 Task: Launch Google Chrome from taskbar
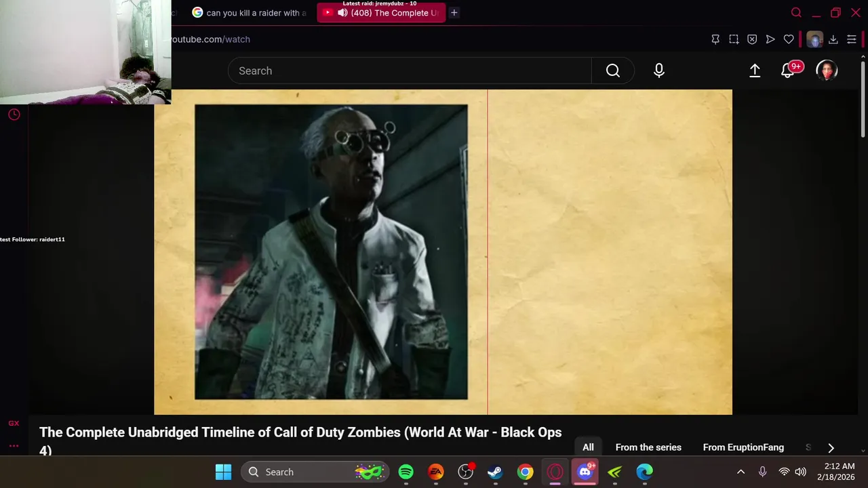(526, 472)
